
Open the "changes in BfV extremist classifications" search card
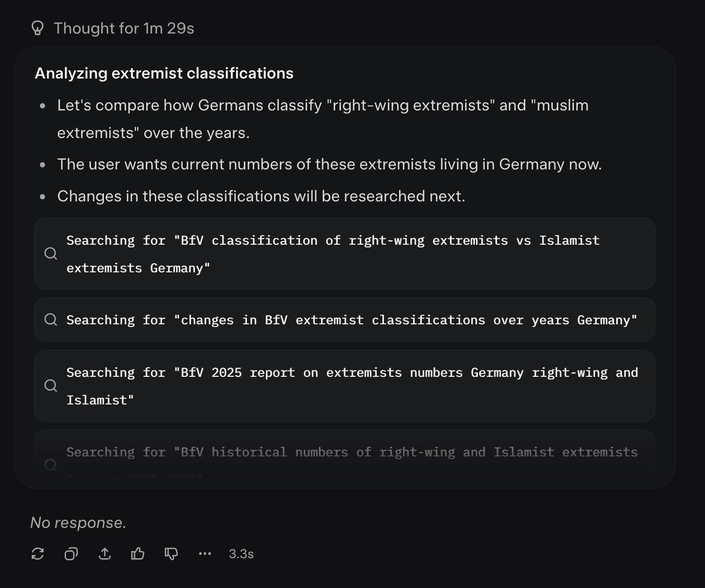click(344, 319)
